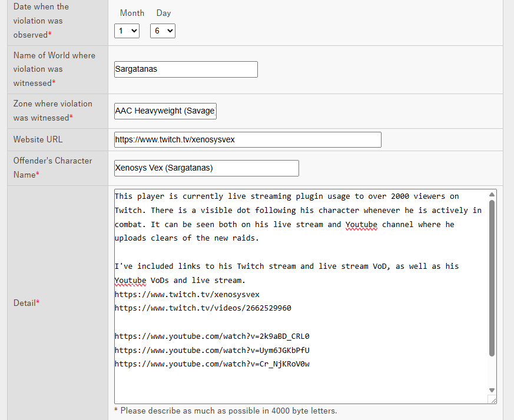Image resolution: width=514 pixels, height=420 pixels.
Task: Click the 'Month' label above the dropdown
Action: (132, 13)
